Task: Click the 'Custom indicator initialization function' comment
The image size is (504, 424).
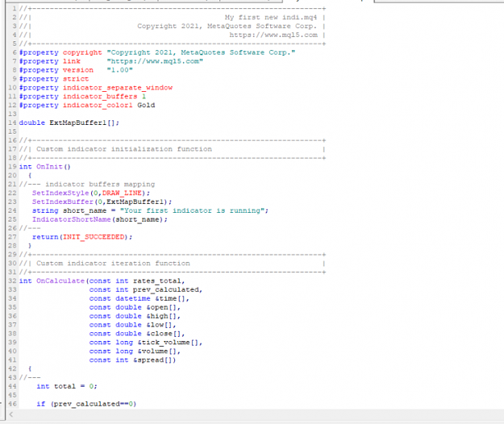Action: (x=124, y=149)
